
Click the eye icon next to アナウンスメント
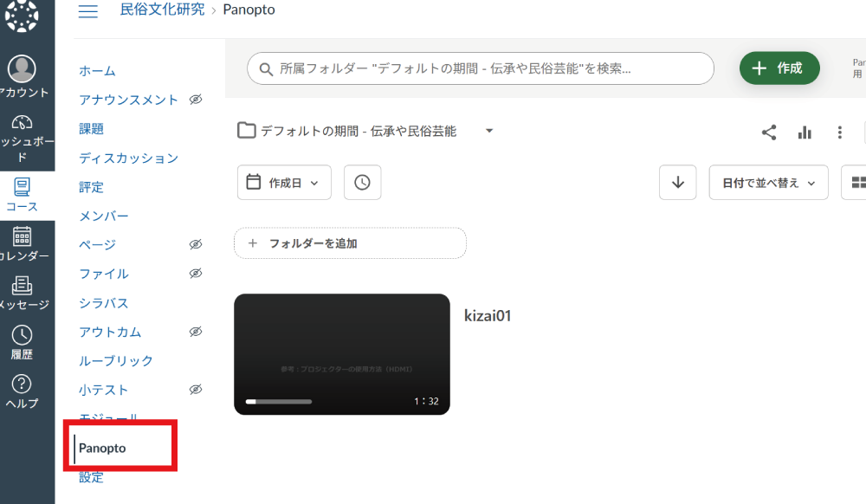coord(196,100)
